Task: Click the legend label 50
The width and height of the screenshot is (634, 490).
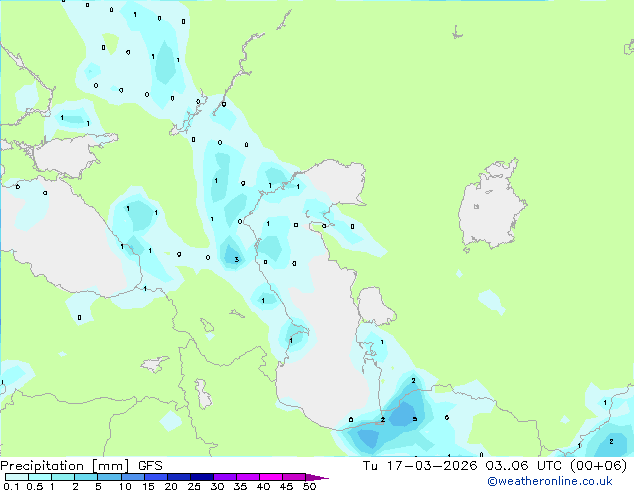Action: pos(309,486)
